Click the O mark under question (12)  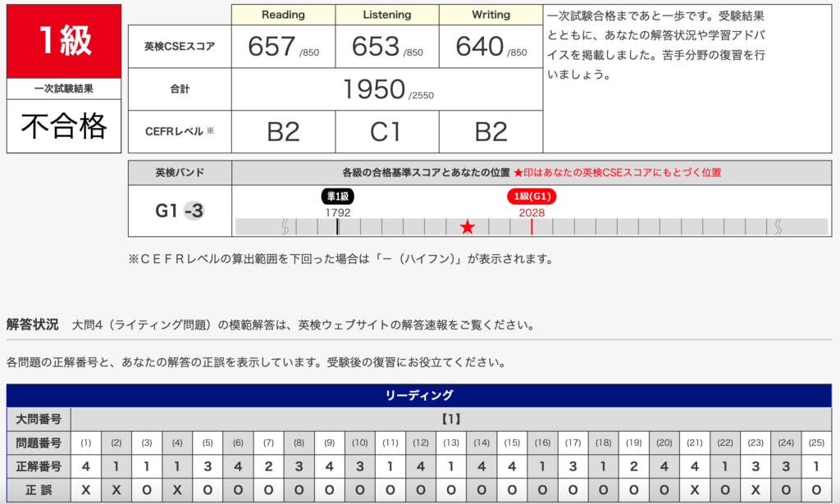click(x=421, y=490)
